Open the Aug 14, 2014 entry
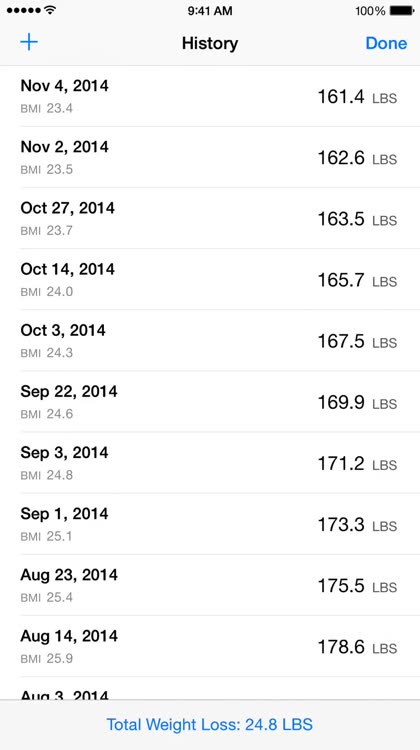This screenshot has width=420, height=750. 210,646
